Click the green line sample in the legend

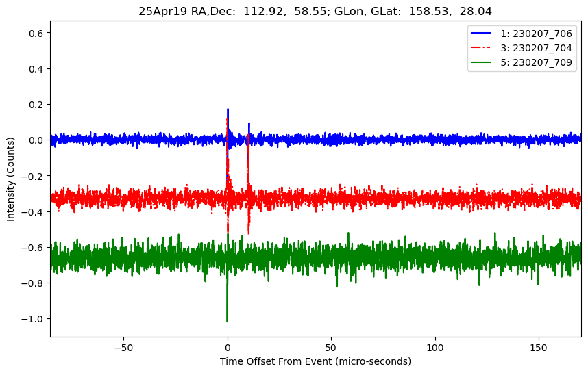(481, 62)
